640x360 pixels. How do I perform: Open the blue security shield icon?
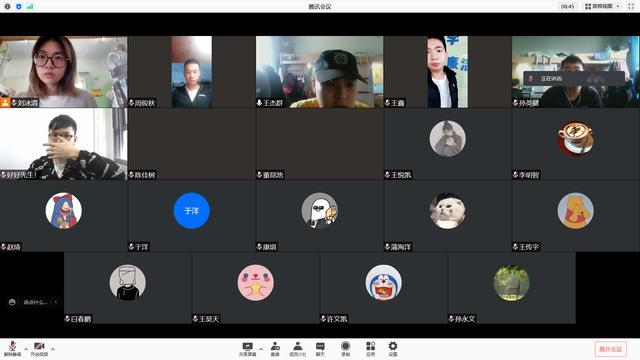[x=19, y=6]
